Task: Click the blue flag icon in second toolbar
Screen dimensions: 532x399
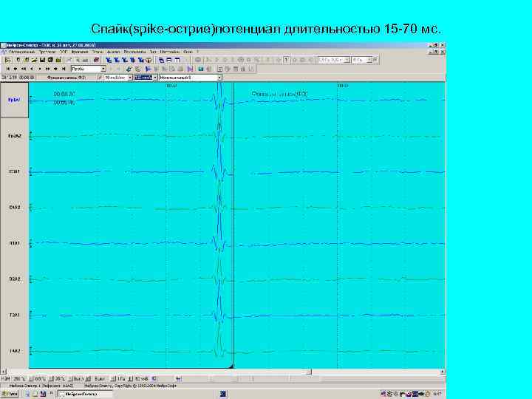Action: point(148,69)
